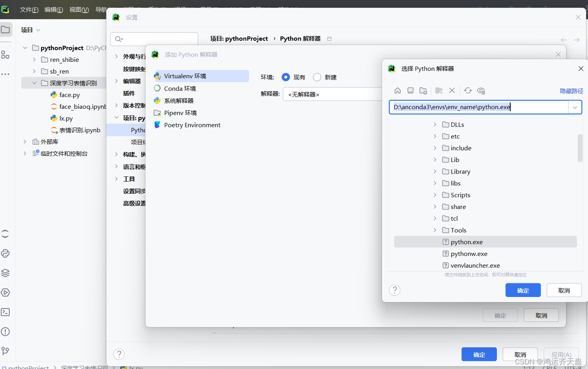Expand the DLLs folder
This screenshot has height=369, width=588.
click(x=435, y=124)
